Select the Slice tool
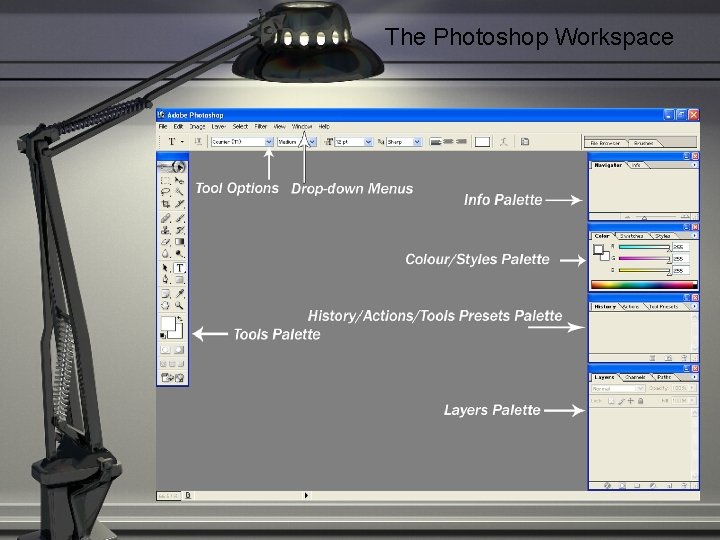 point(179,203)
